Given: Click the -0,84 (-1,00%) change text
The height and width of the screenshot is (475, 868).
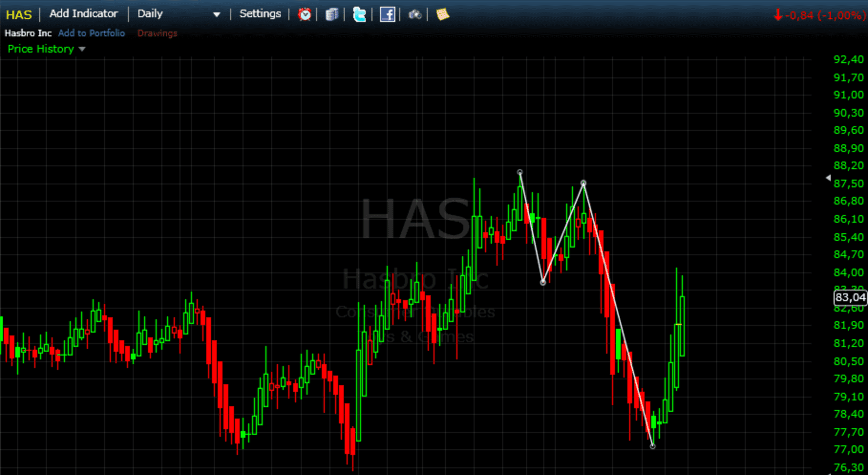Looking at the screenshot, I should coord(826,15).
